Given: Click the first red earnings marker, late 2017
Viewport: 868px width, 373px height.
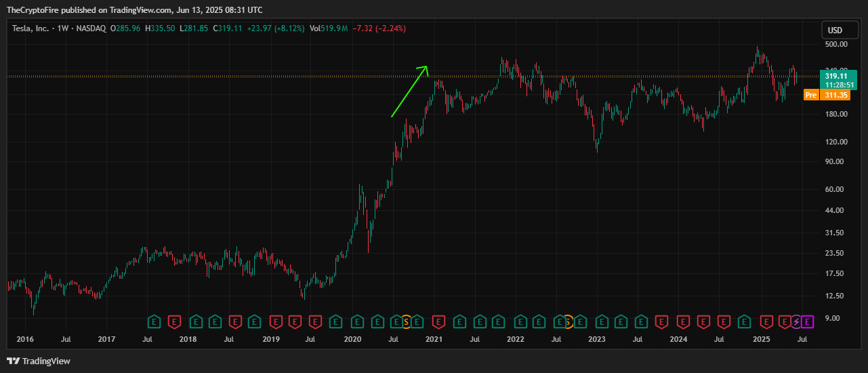Looking at the screenshot, I should [x=174, y=321].
